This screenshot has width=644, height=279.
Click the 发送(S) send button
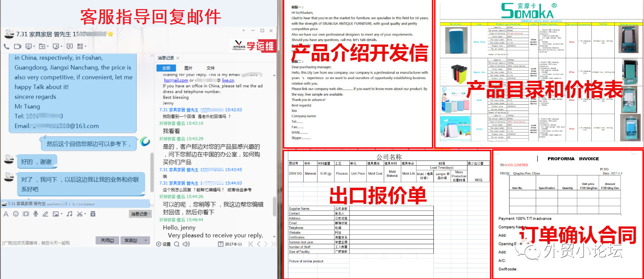pos(131,240)
